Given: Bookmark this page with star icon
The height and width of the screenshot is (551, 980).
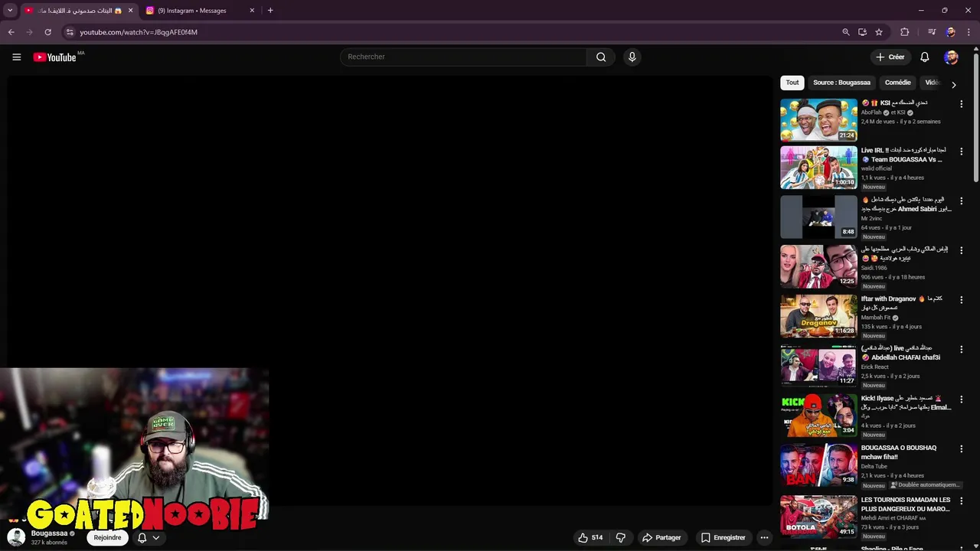Looking at the screenshot, I should pos(879,32).
